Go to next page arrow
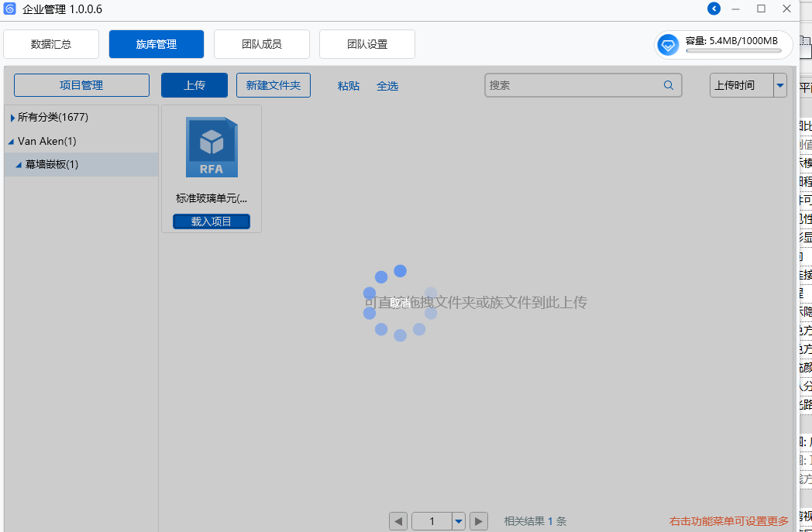Viewport: 812px width, 532px height. (x=479, y=521)
